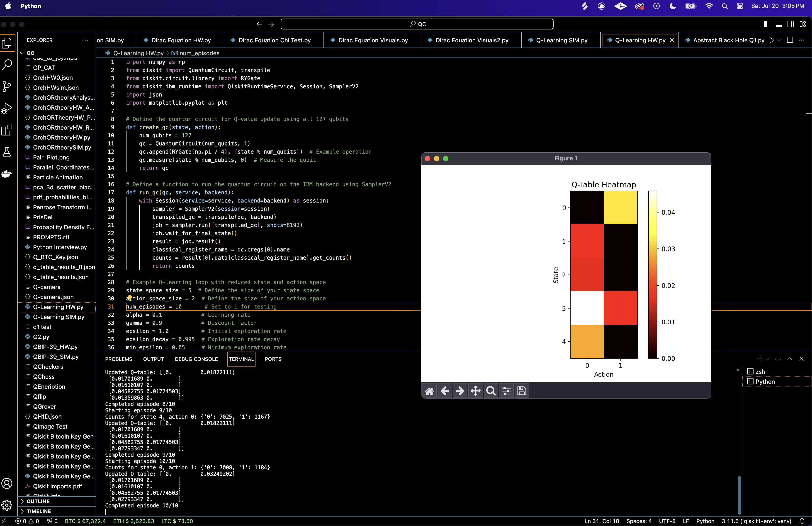The height and width of the screenshot is (526, 812).
Task: Switch to the Dirac Equation Visuals2.py tab
Action: 472,40
